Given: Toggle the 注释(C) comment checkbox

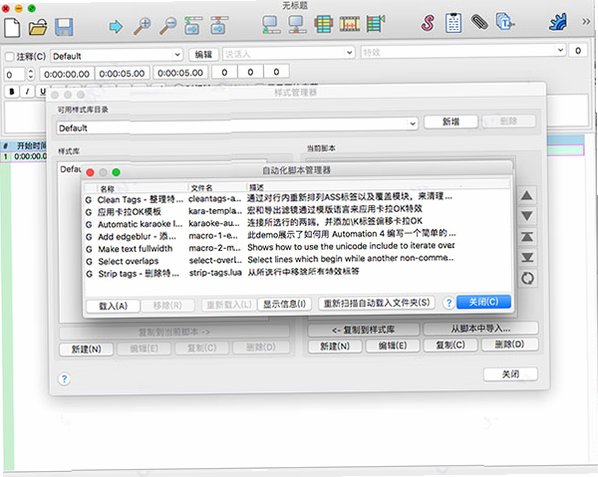Looking at the screenshot, I should (10, 57).
